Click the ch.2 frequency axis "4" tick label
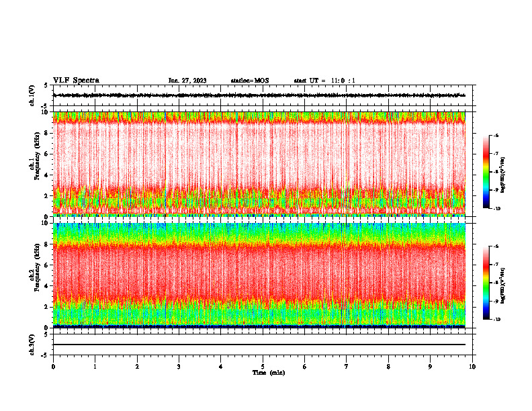Screen dimensions: 532x411 pyautogui.click(x=47, y=286)
